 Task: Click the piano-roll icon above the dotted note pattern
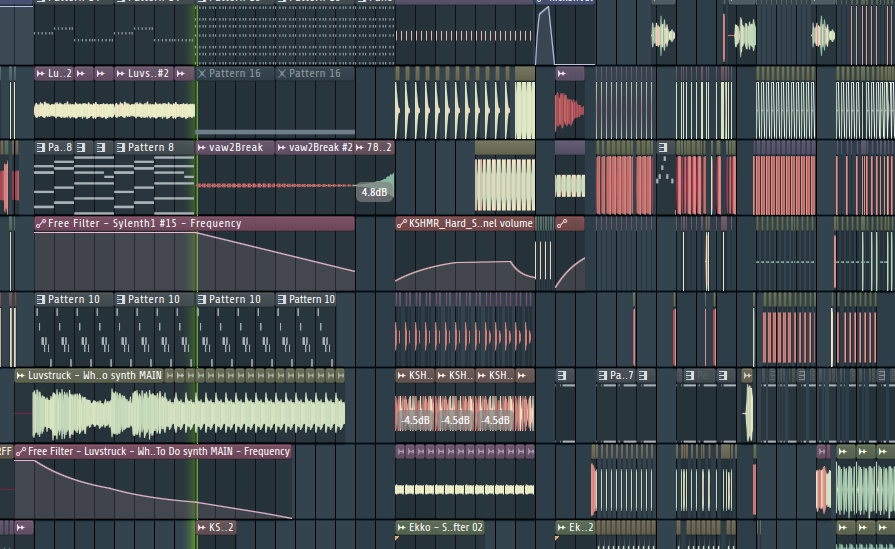[x=663, y=148]
